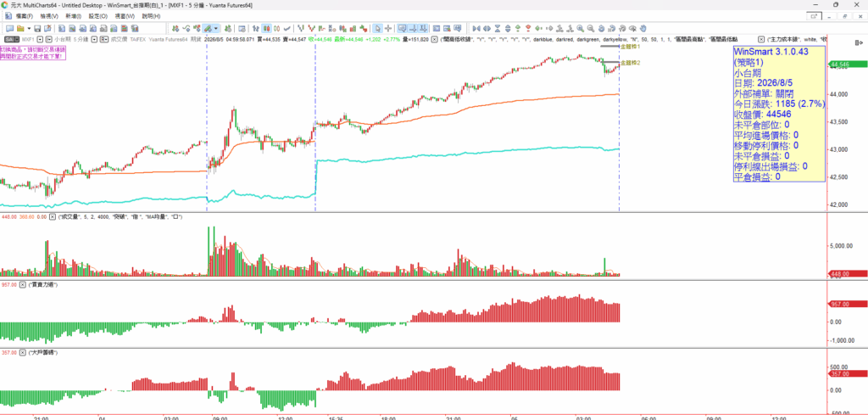The width and height of the screenshot is (868, 420).
Task: Click the 44,546 price marker on the price scale
Action: [847, 65]
